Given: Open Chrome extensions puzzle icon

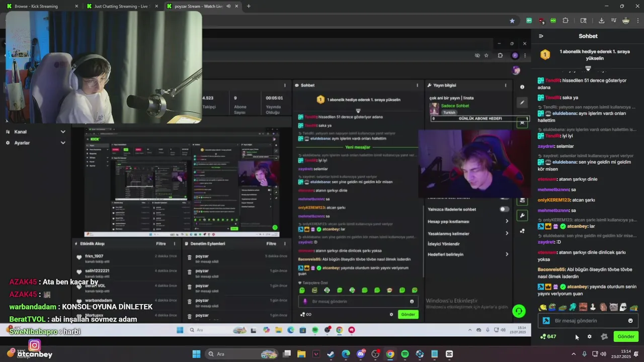Looking at the screenshot, I should click(x=566, y=21).
